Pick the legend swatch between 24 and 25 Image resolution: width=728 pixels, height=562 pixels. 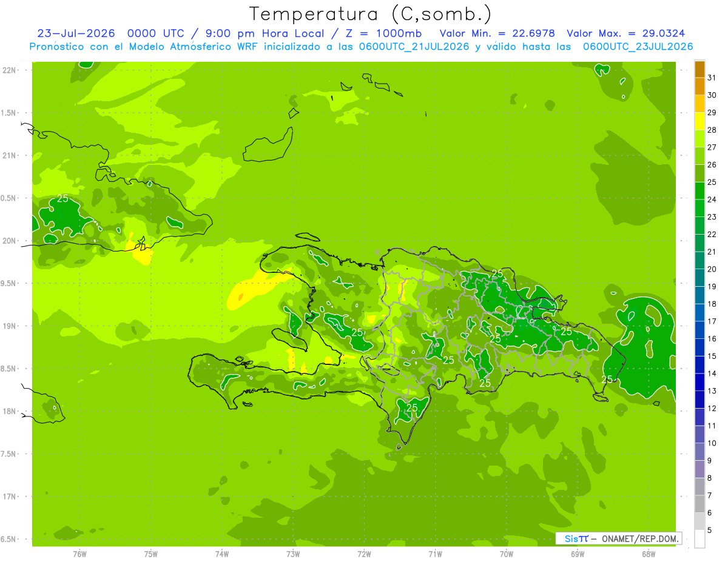coord(699,191)
